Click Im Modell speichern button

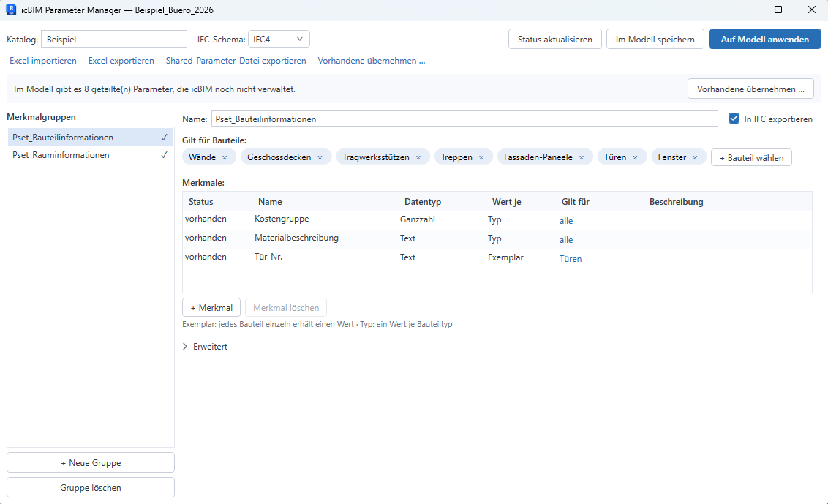(x=655, y=39)
